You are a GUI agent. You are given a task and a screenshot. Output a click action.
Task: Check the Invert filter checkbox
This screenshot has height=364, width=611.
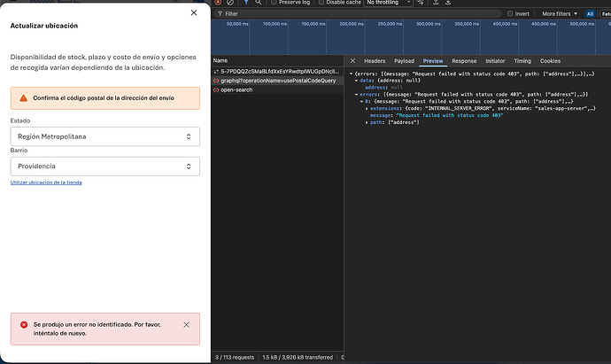509,14
